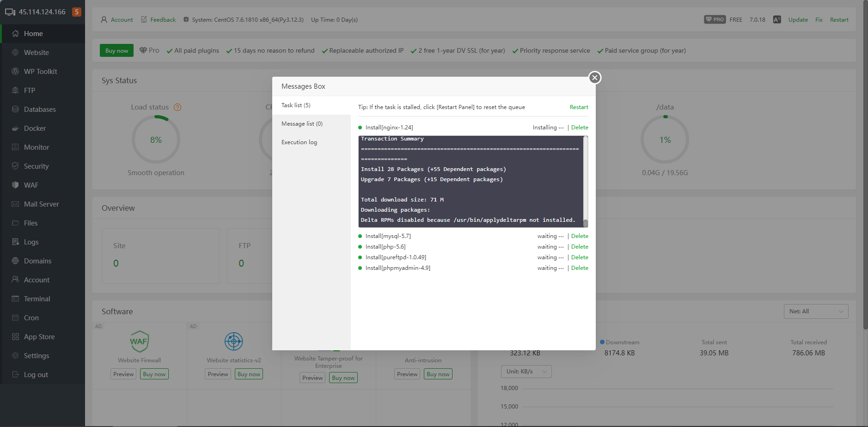Click the Site count card
This screenshot has width=868, height=427.
(x=160, y=256)
